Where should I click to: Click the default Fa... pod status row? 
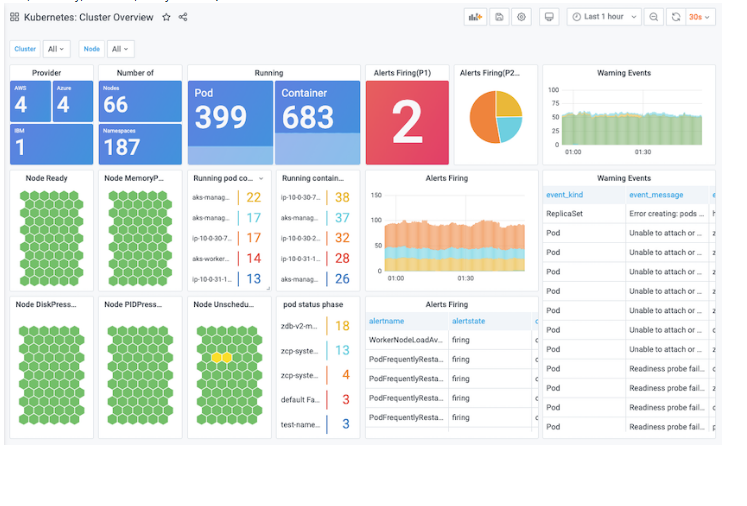[317, 400]
